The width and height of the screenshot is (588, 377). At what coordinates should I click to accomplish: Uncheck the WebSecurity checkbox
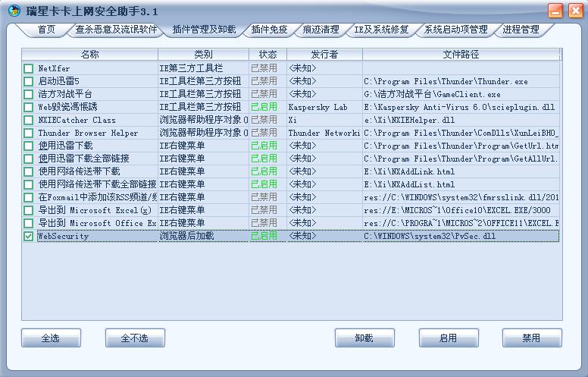pyautogui.click(x=28, y=236)
